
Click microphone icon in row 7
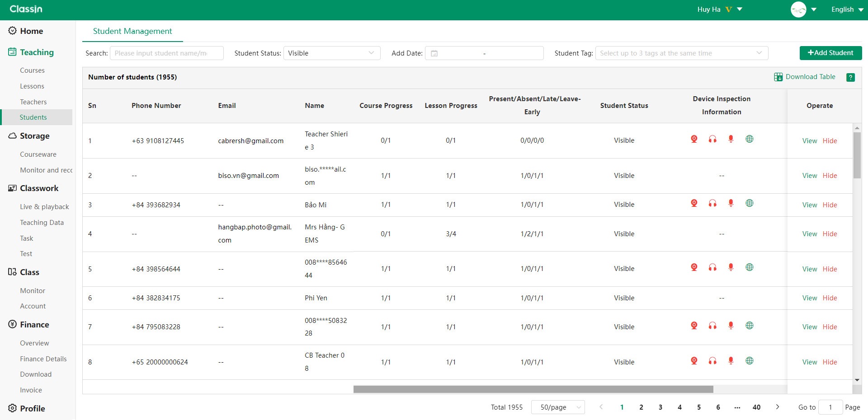coord(731,326)
